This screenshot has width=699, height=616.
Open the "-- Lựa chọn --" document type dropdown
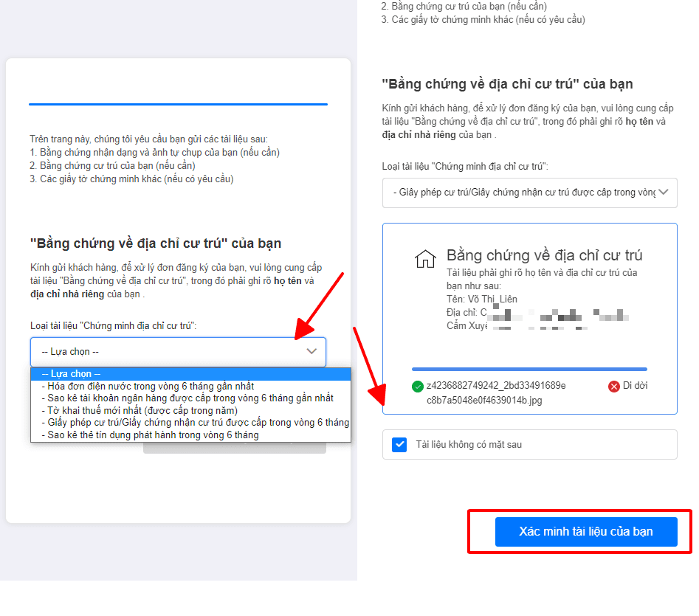click(x=178, y=352)
